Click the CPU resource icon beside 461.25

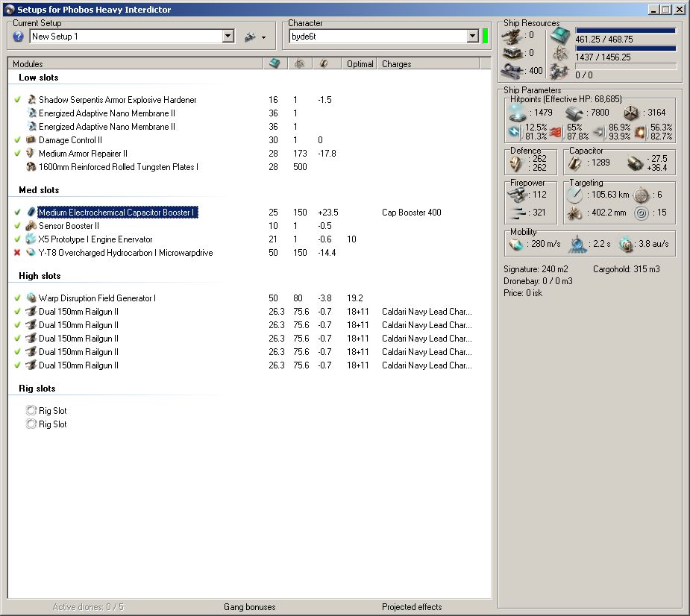560,36
